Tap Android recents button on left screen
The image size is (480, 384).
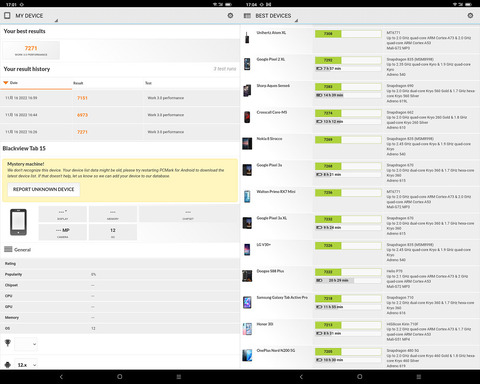(x=179, y=377)
